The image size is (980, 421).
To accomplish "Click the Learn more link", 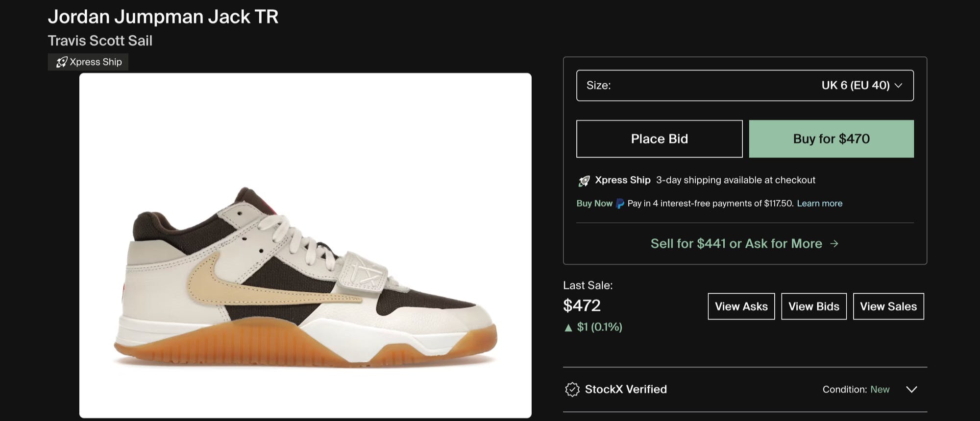I will coord(819,204).
